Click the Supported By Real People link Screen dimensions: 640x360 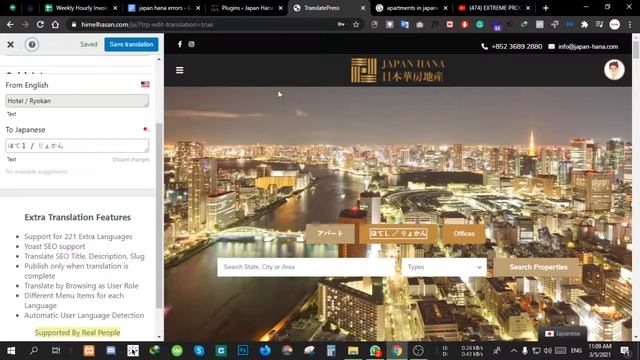click(78, 333)
